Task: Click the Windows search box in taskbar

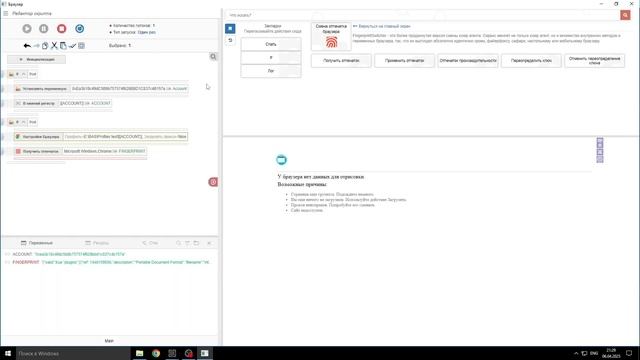Action: coord(73,353)
